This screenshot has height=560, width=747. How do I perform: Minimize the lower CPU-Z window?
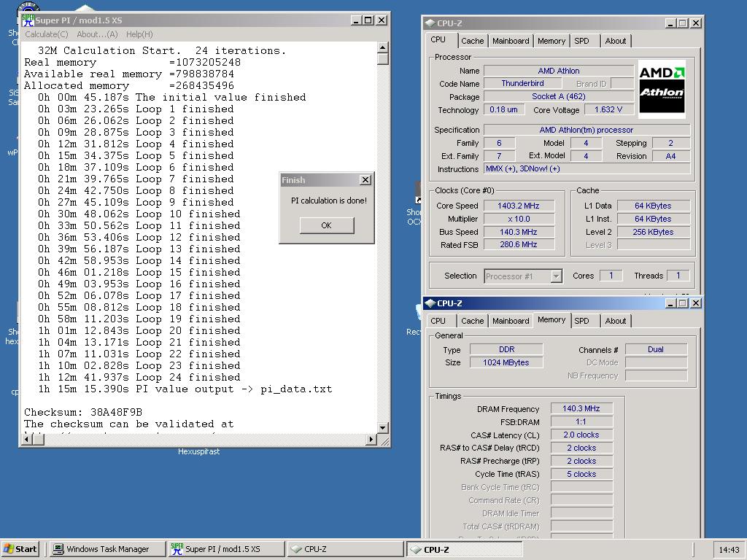pos(671,303)
